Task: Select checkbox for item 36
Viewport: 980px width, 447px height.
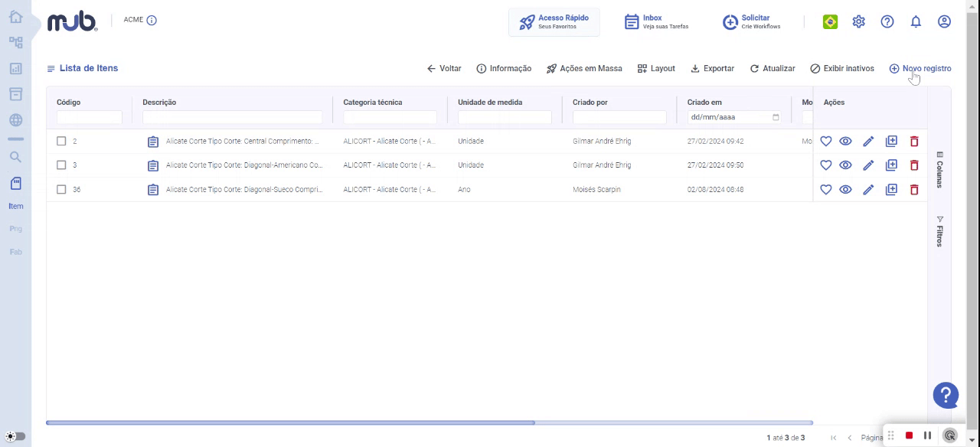Action: tap(61, 189)
